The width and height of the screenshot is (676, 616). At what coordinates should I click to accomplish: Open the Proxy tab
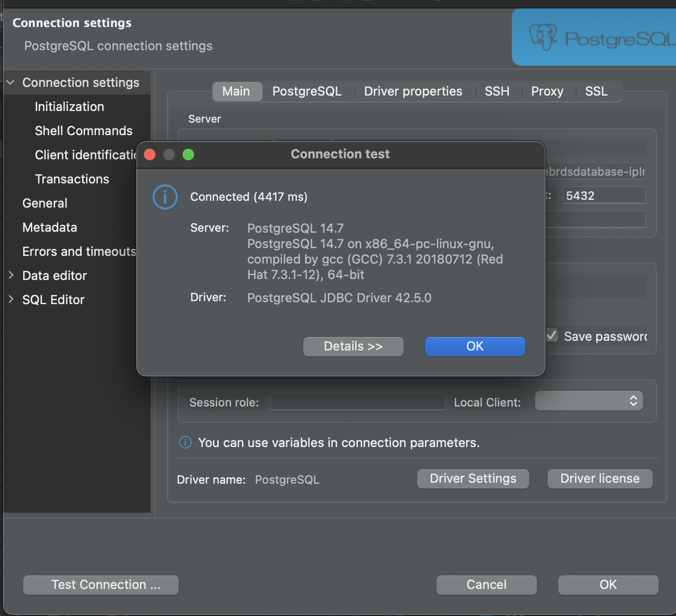(x=547, y=91)
